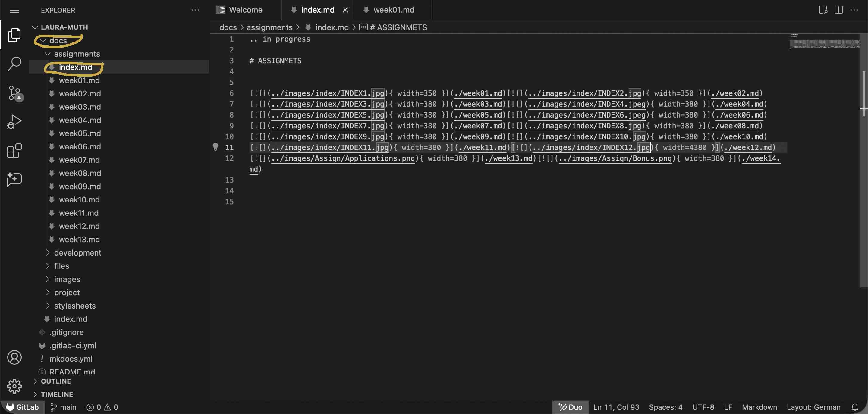The height and width of the screenshot is (414, 868).
Task: Click the Accounts icon
Action: [x=14, y=357]
